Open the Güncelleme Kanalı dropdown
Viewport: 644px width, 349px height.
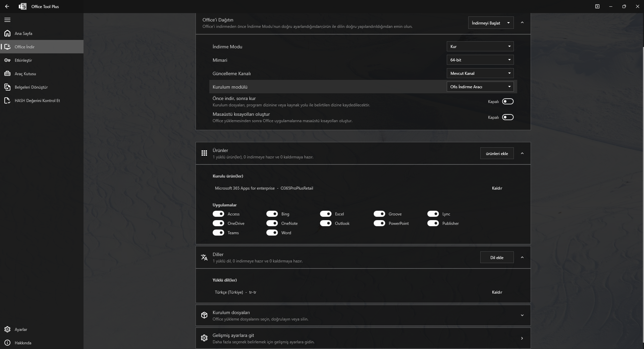(x=480, y=73)
